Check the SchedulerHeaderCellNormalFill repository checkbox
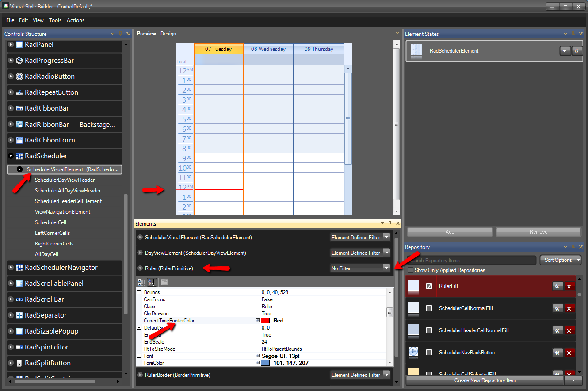The image size is (588, 391). pos(429,330)
